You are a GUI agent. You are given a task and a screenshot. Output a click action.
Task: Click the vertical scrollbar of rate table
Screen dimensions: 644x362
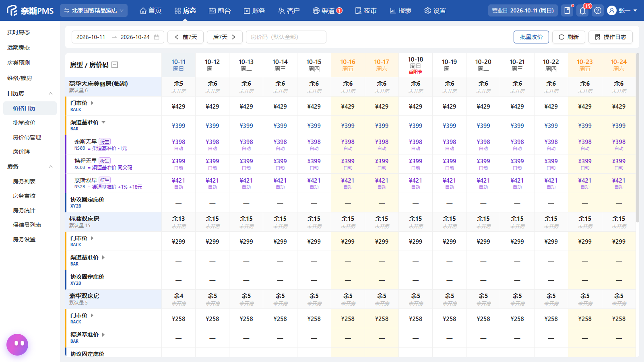(x=637, y=138)
